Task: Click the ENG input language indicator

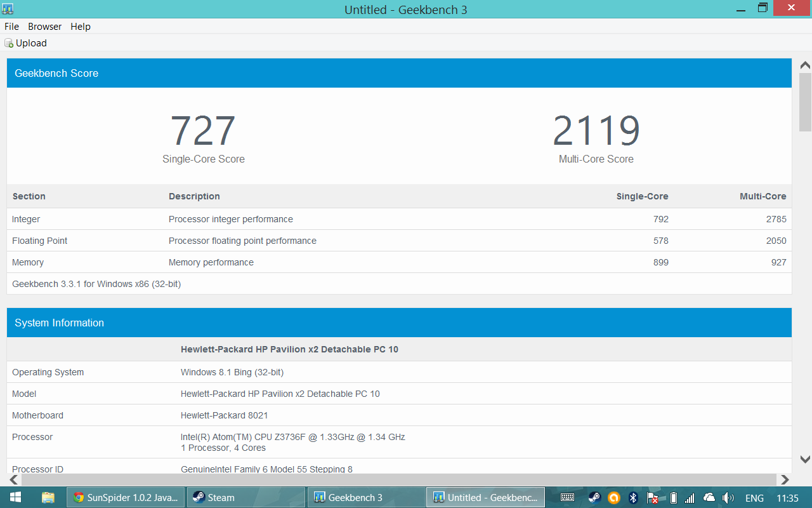Action: (754, 498)
